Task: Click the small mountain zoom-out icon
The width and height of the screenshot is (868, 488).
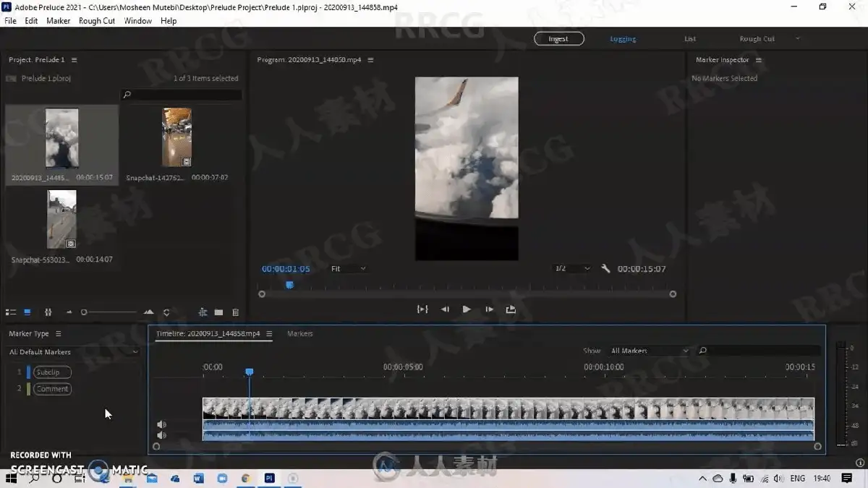Action: point(69,312)
